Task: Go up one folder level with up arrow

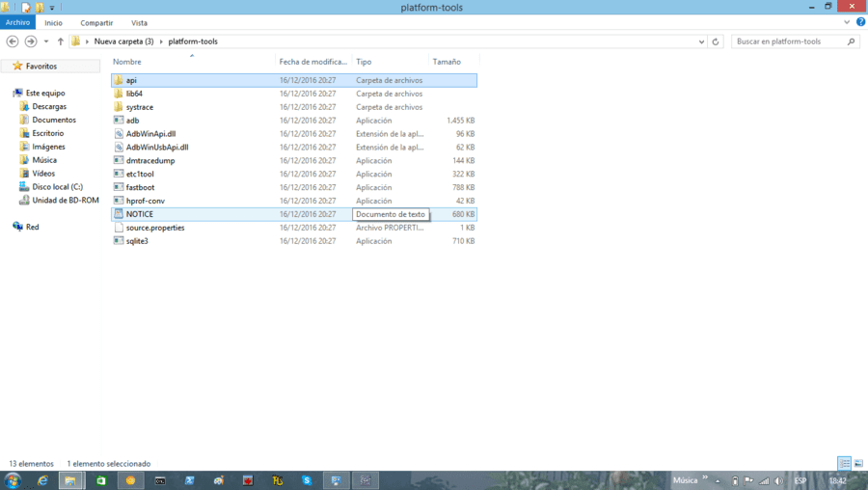Action: pos(61,41)
